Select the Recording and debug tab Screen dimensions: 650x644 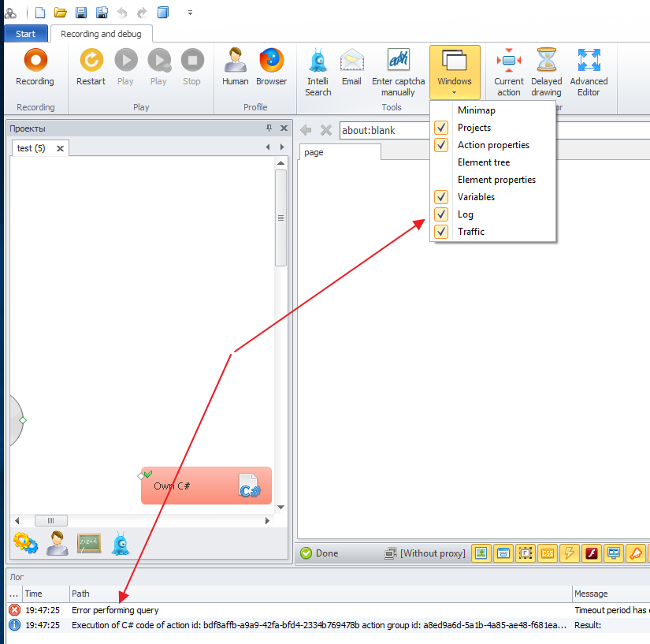(101, 34)
